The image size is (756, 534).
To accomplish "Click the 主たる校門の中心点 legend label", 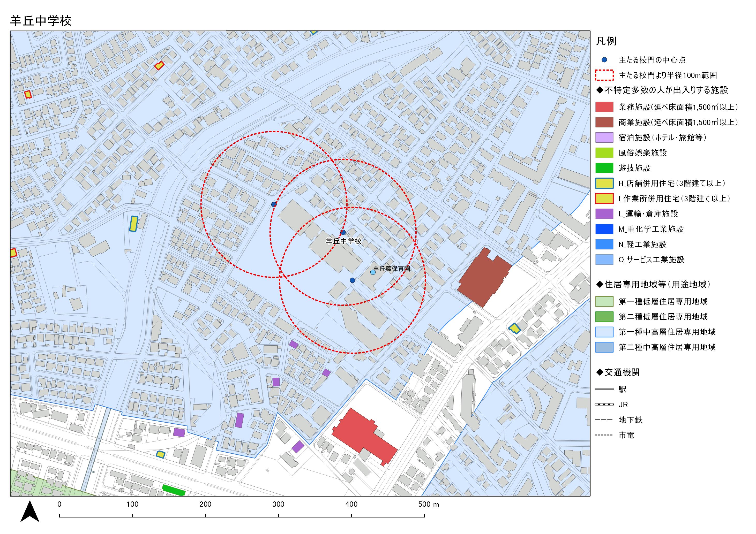I will pos(652,60).
